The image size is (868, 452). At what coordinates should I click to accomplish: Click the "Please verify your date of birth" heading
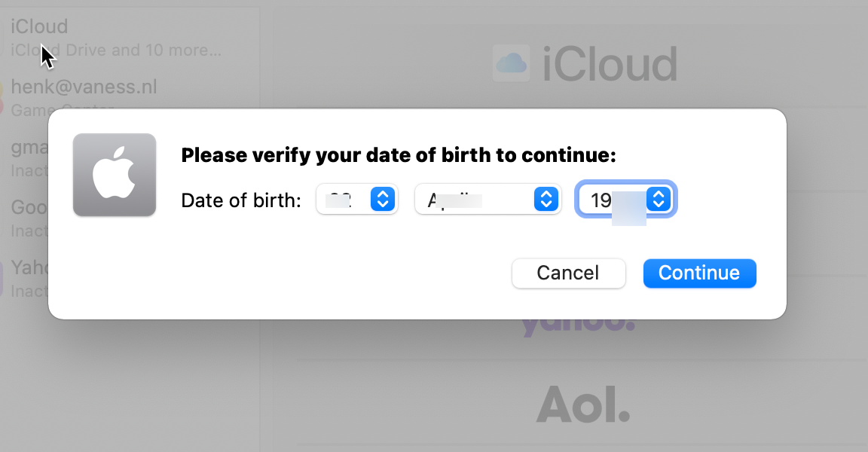(399, 156)
